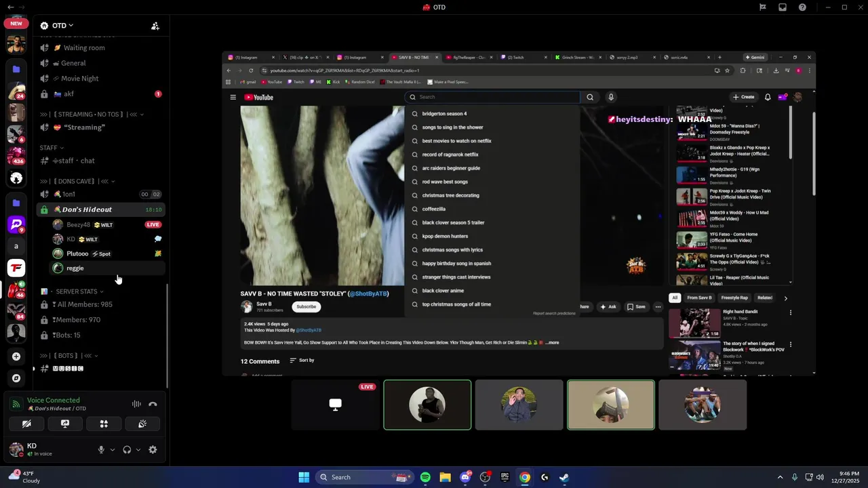Open the Discord inbox icon
Image resolution: width=868 pixels, height=488 pixels.
click(x=783, y=7)
